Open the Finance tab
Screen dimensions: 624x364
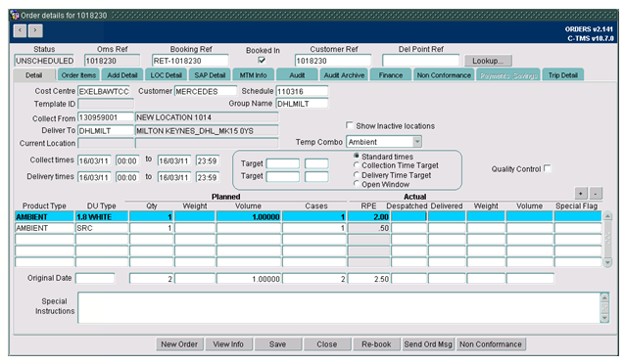tap(391, 75)
